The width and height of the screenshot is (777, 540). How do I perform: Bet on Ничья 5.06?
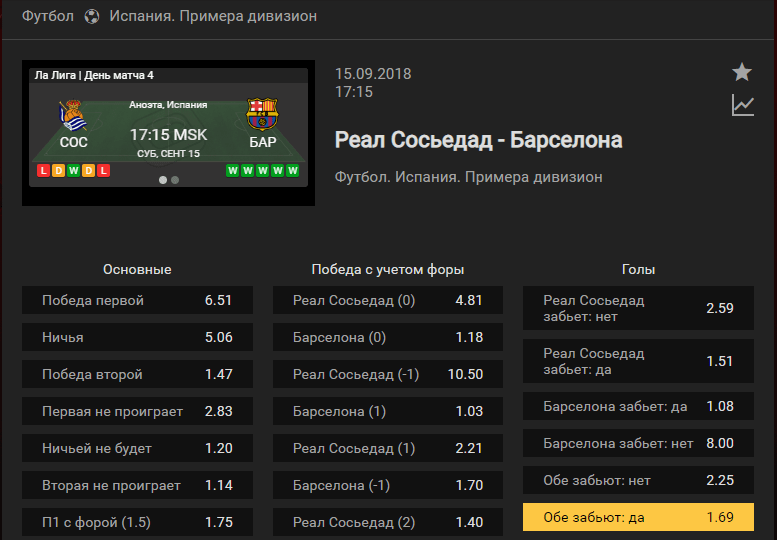click(x=137, y=337)
